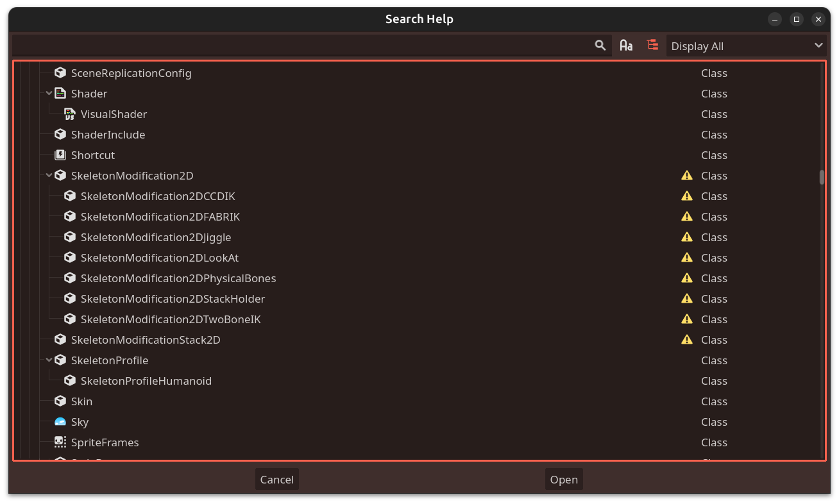Image resolution: width=839 pixels, height=504 pixels.
Task: Toggle the hierarchy display view
Action: click(652, 45)
